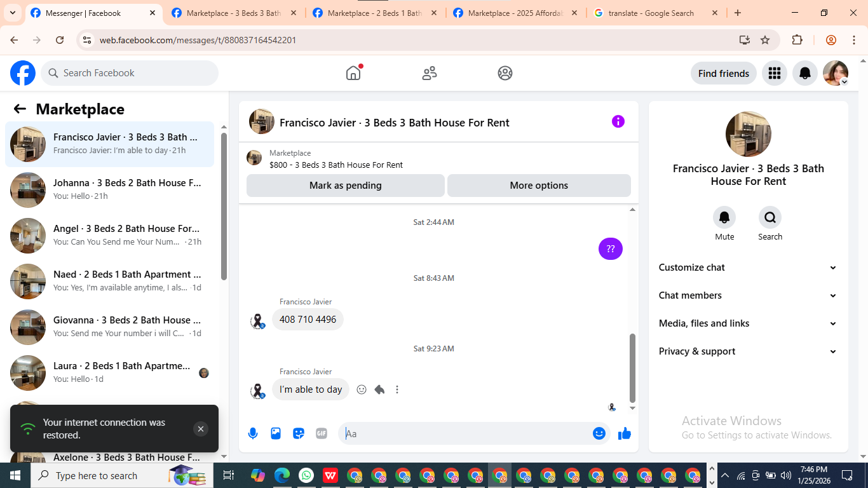868x488 pixels.
Task: Open the Facebook logo home link
Action: [x=23, y=73]
